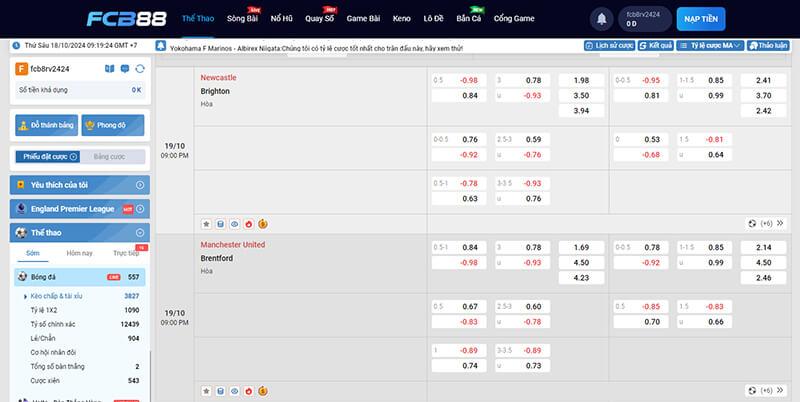Image resolution: width=800 pixels, height=402 pixels.
Task: Open the book icon beside the username
Action: 111,68
